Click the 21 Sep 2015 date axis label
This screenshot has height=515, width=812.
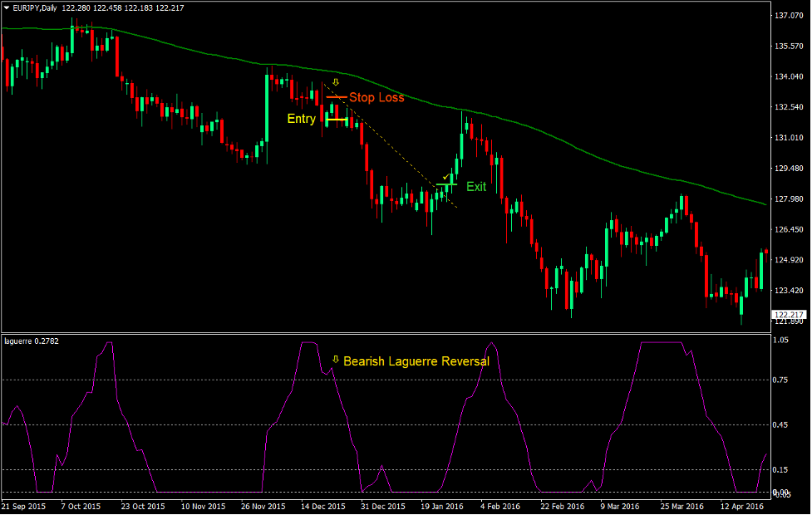coord(25,505)
